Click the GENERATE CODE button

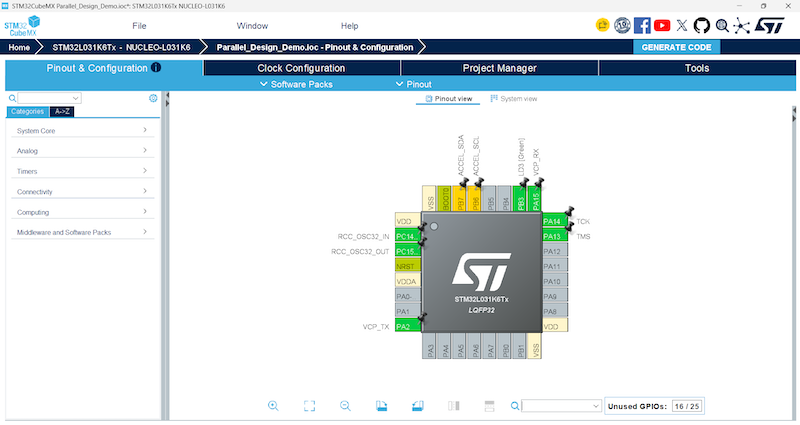tap(677, 47)
